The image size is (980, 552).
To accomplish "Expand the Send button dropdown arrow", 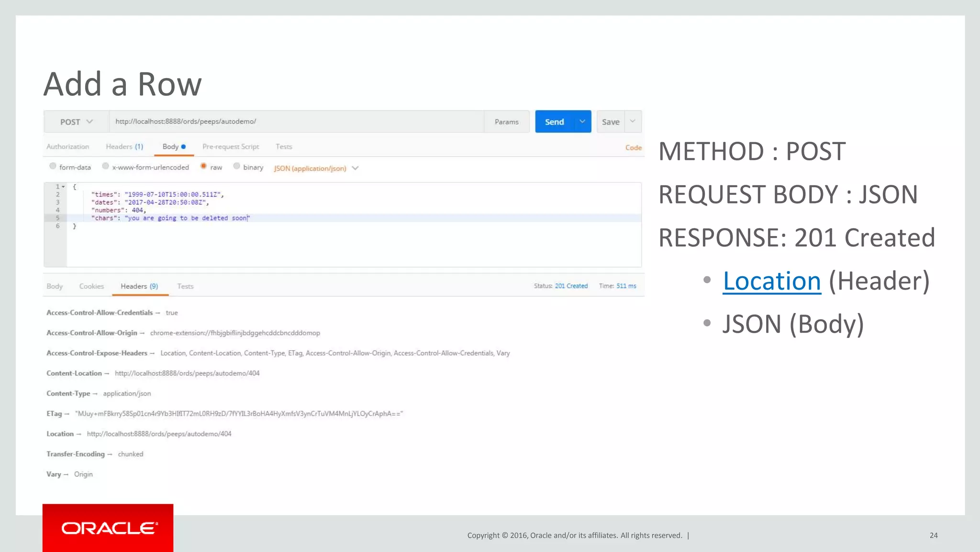I will pyautogui.click(x=582, y=122).
